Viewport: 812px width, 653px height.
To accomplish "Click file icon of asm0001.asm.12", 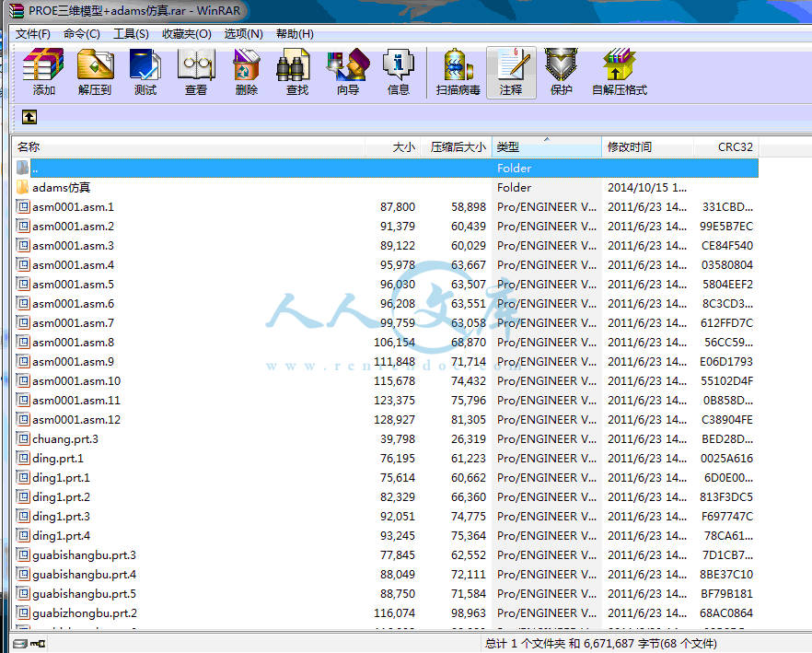I will (x=23, y=419).
